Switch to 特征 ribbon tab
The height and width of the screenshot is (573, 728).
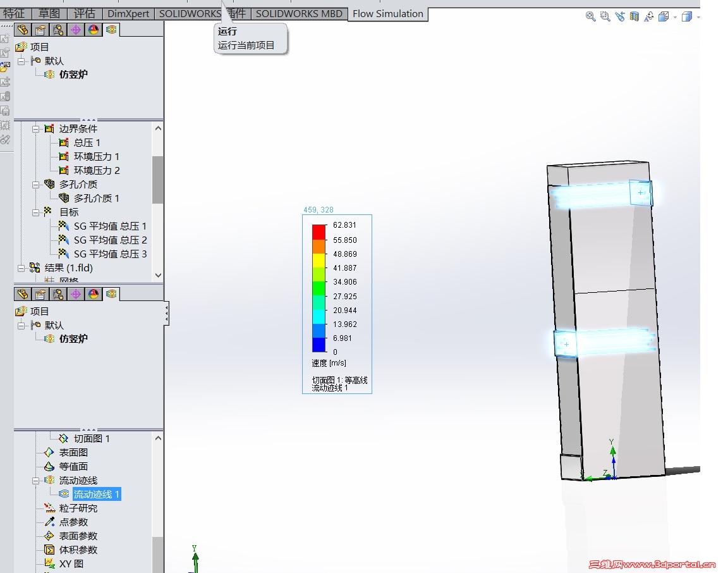pyautogui.click(x=14, y=13)
